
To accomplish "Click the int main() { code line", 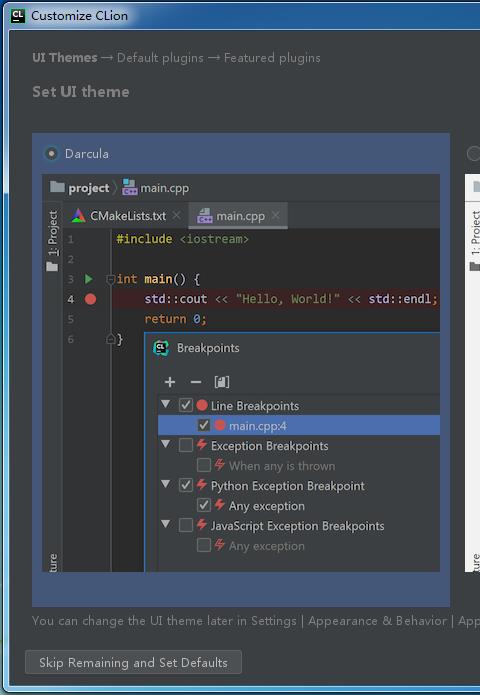I will [x=158, y=279].
